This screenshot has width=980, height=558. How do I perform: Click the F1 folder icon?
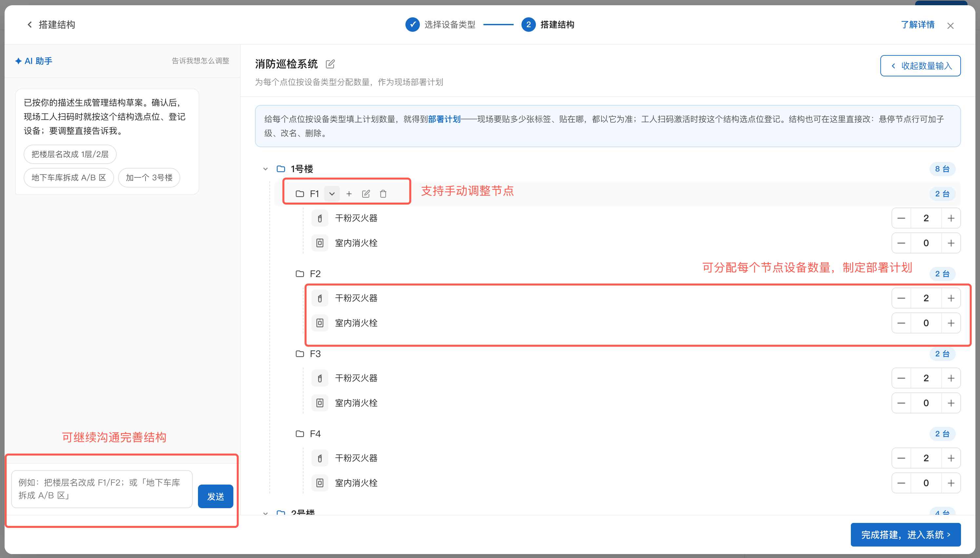300,194
